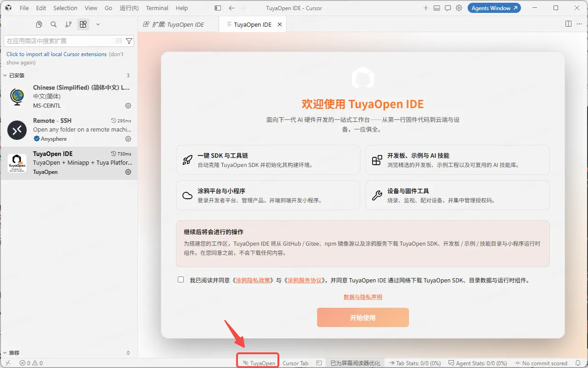
Task: Focus the extension marketplace search box
Action: tap(69, 41)
